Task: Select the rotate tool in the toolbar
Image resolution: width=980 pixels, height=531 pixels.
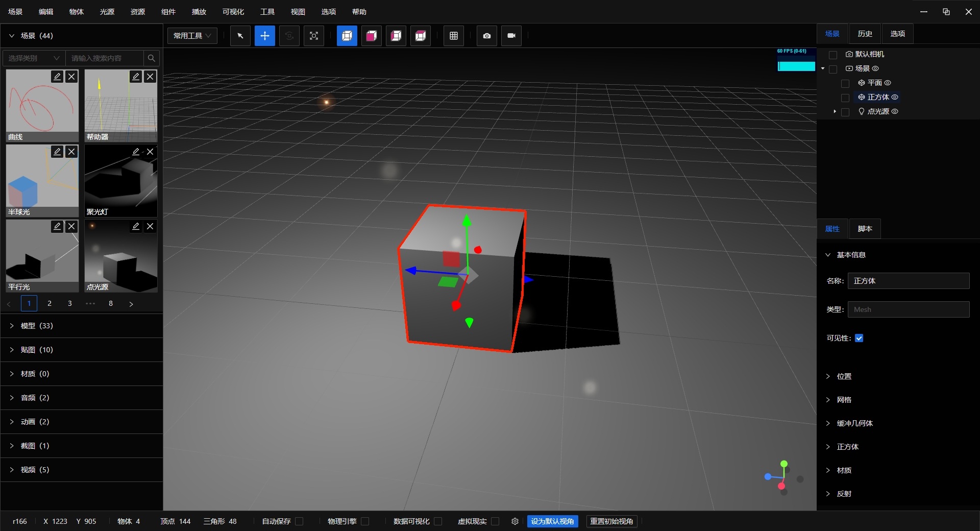Action: pyautogui.click(x=289, y=36)
